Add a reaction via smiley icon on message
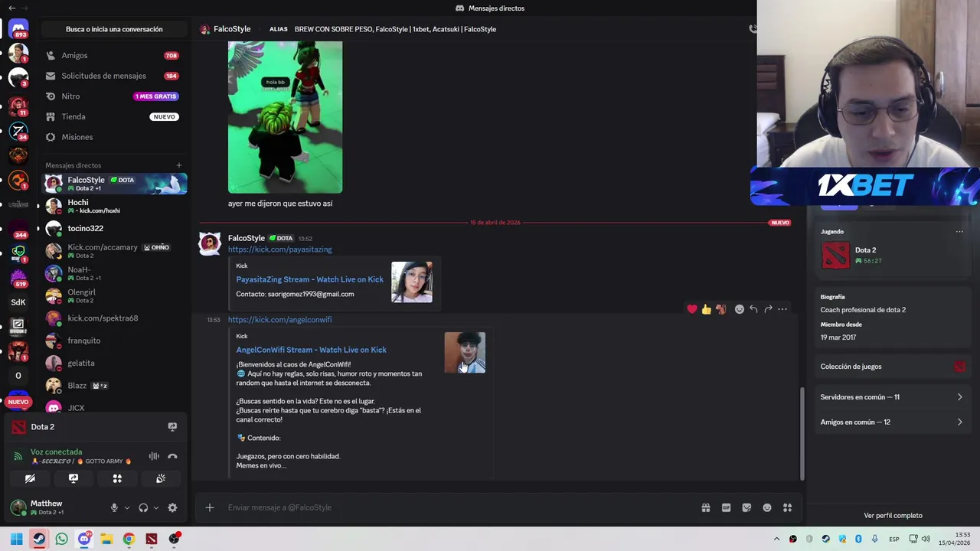Image resolution: width=980 pixels, height=551 pixels. [739, 309]
